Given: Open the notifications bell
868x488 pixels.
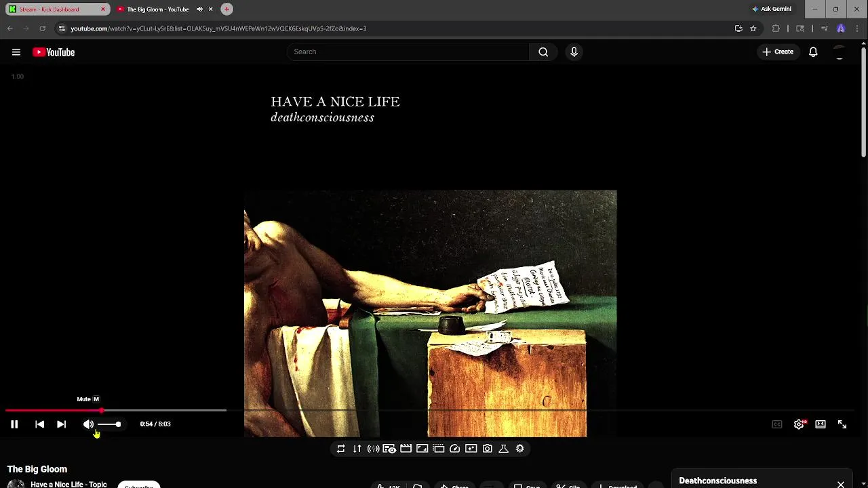Looking at the screenshot, I should (813, 52).
